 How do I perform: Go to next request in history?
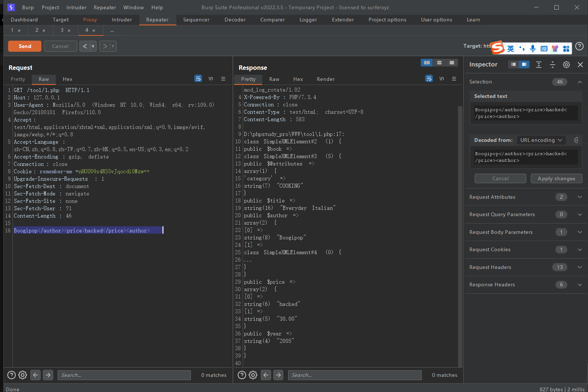pos(105,46)
